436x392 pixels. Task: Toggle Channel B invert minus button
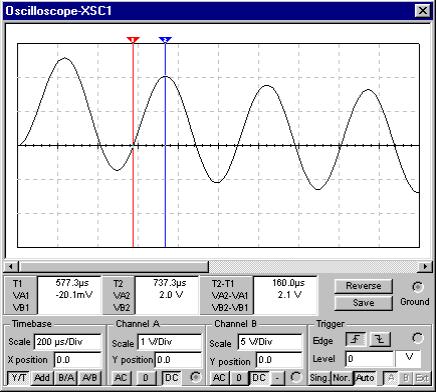tap(277, 378)
